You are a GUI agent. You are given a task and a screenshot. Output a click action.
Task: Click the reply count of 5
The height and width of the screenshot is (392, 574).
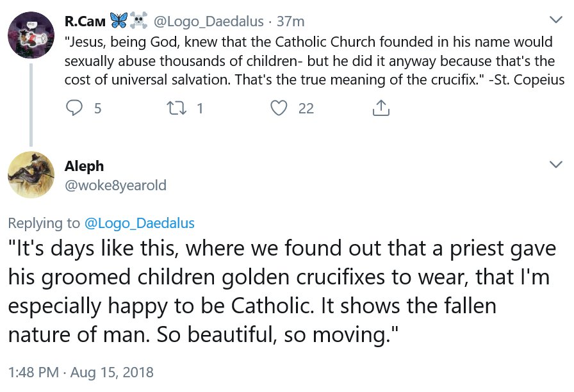tap(97, 109)
